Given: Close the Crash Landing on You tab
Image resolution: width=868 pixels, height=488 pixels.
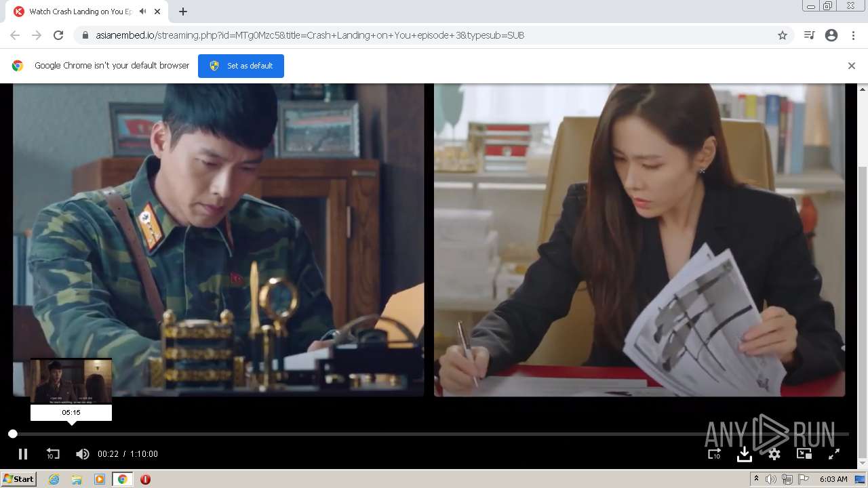Looking at the screenshot, I should 157,12.
